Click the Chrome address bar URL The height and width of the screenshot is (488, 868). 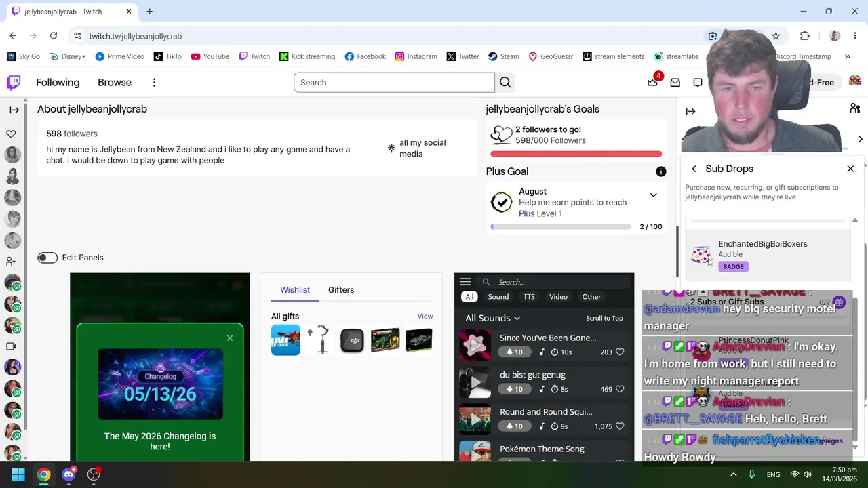136,36
